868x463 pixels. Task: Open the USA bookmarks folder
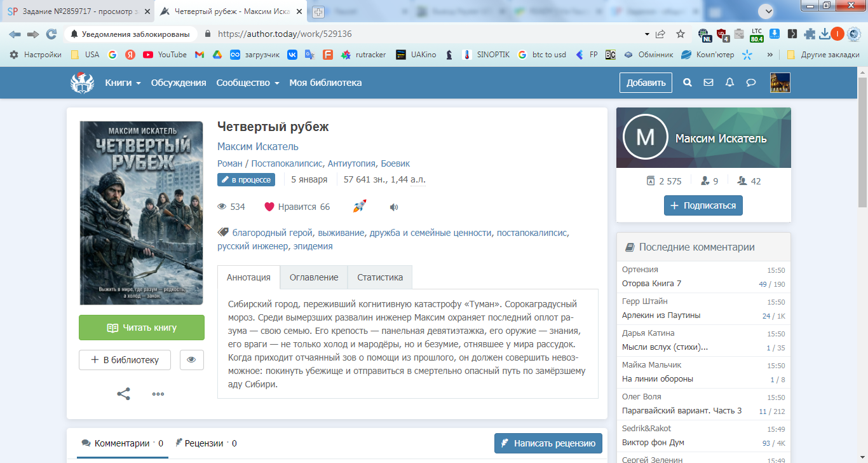pyautogui.click(x=85, y=55)
